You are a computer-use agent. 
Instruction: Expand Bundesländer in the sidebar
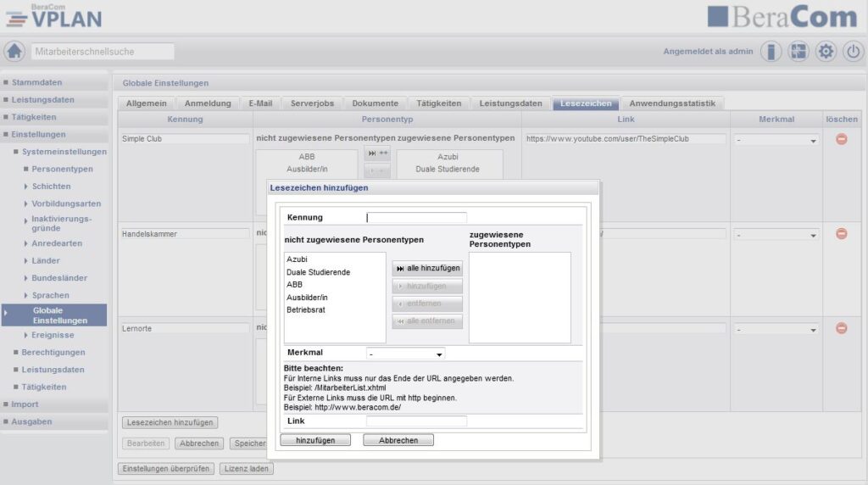pos(25,278)
